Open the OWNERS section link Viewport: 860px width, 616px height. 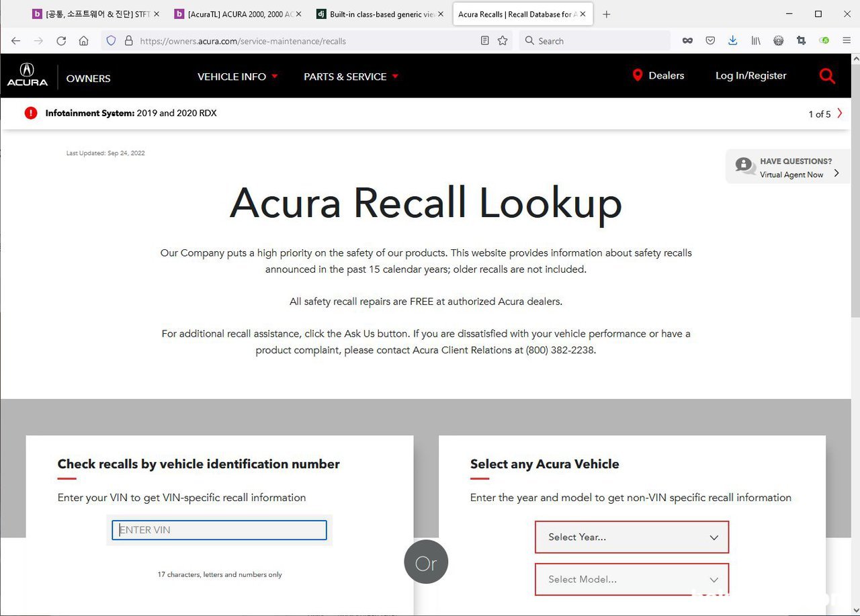coord(88,78)
